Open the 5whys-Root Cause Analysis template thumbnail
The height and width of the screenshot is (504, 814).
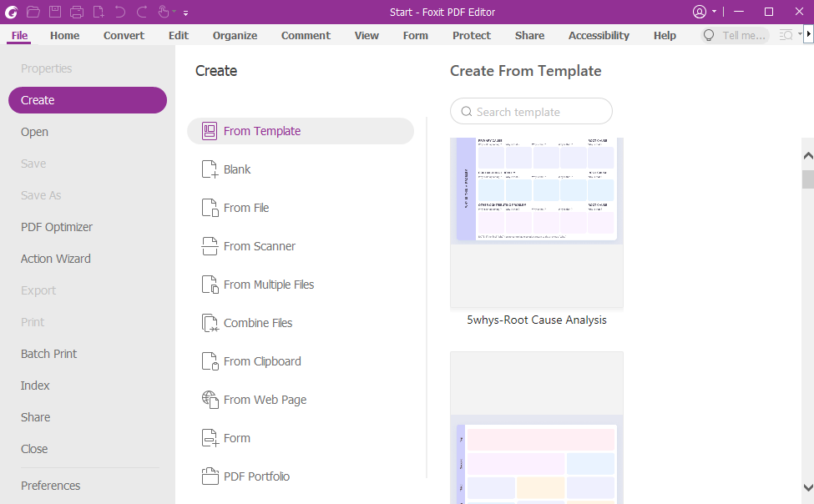[536, 222]
